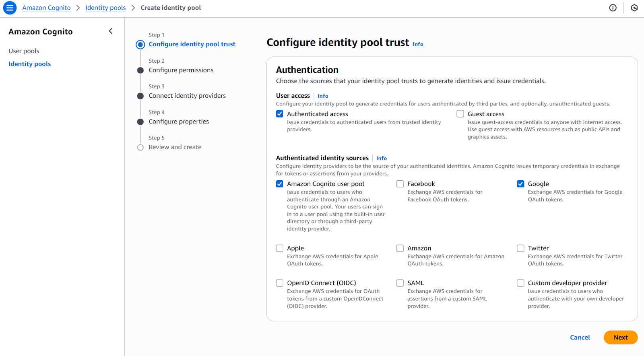Image resolution: width=644 pixels, height=356 pixels.
Task: Click the hexagonal icon in the top bar
Action: tap(634, 8)
